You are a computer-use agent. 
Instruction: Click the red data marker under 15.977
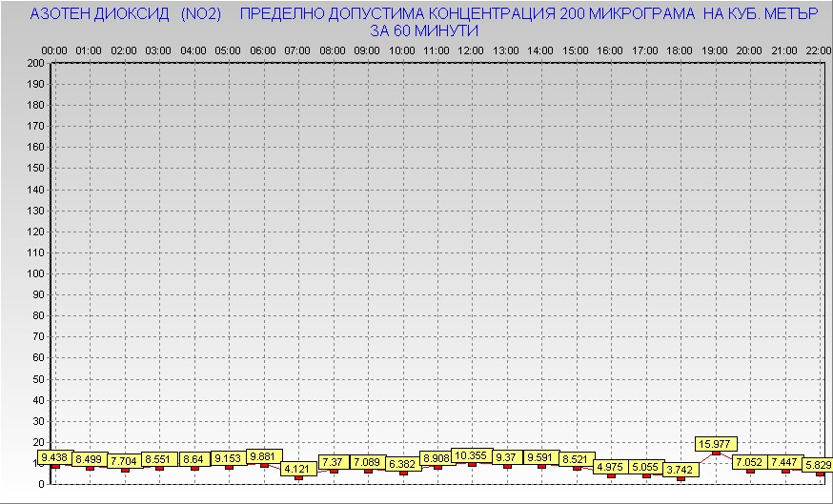715,453
